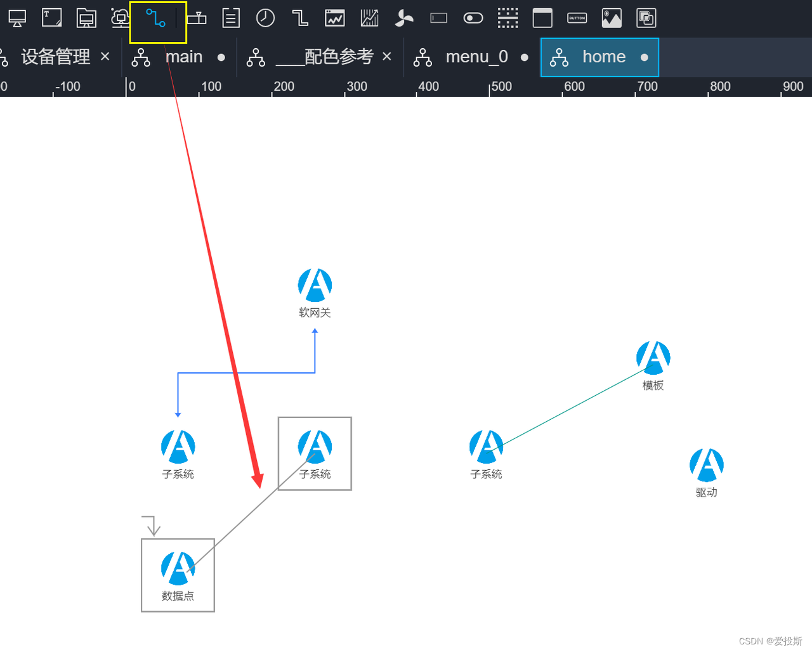
Task: Select the stepped polyline tool icon
Action: pyautogui.click(x=300, y=18)
